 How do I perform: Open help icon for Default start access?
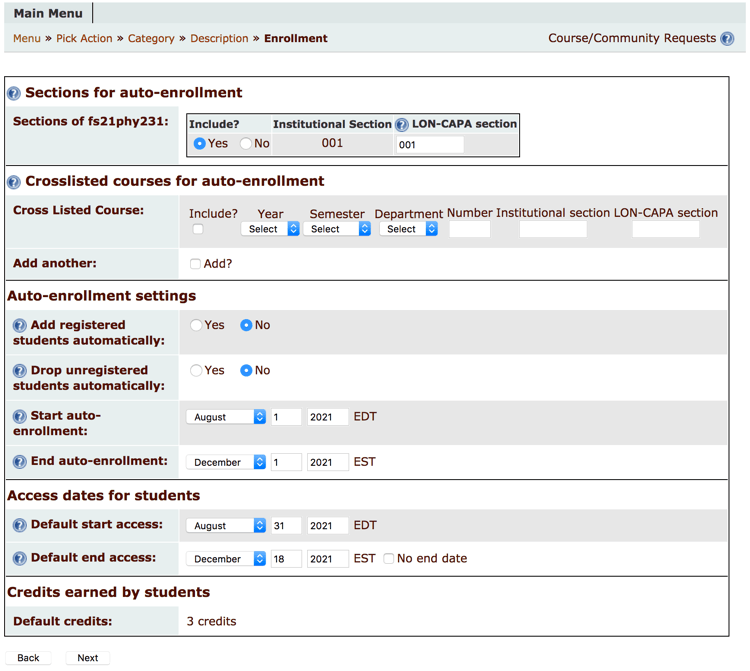point(20,525)
